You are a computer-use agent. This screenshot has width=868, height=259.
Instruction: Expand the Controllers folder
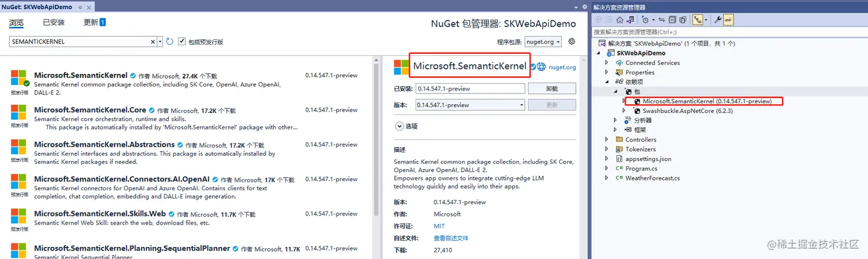coord(607,140)
